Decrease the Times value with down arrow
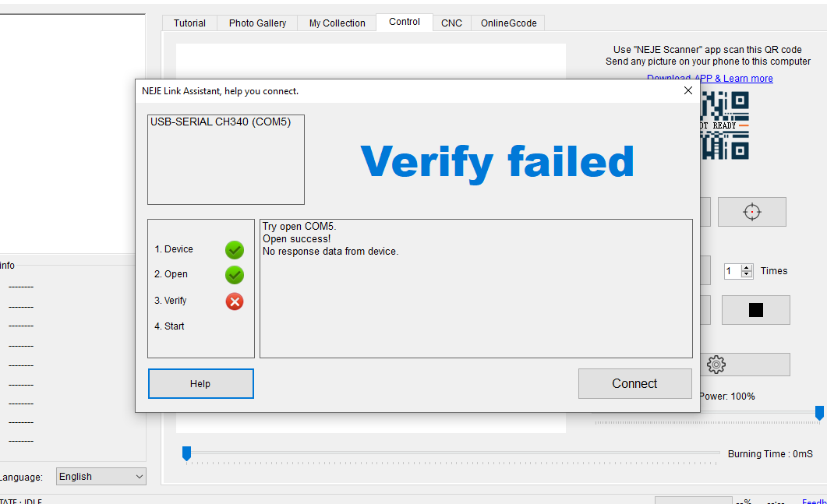Viewport: 827px width, 504px height. tap(747, 275)
